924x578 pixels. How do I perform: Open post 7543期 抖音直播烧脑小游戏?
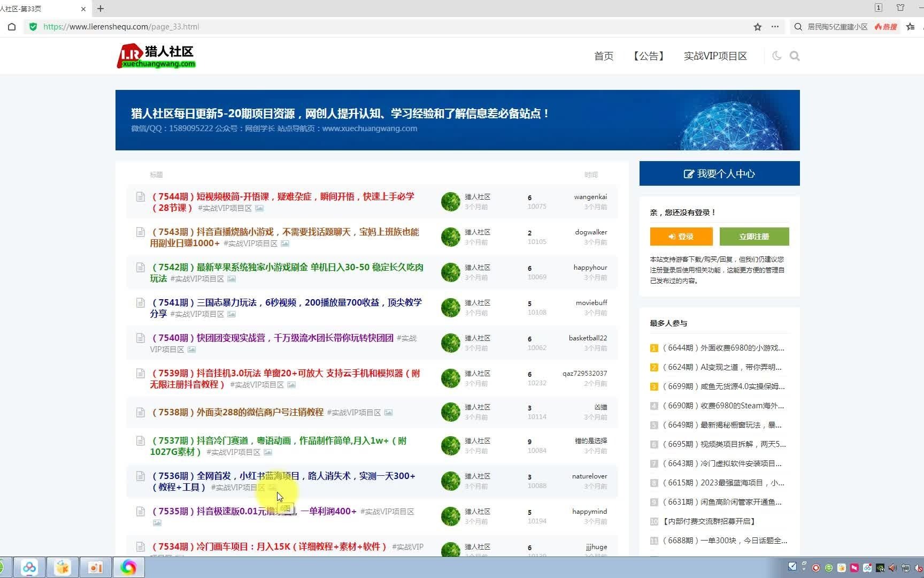(x=284, y=238)
